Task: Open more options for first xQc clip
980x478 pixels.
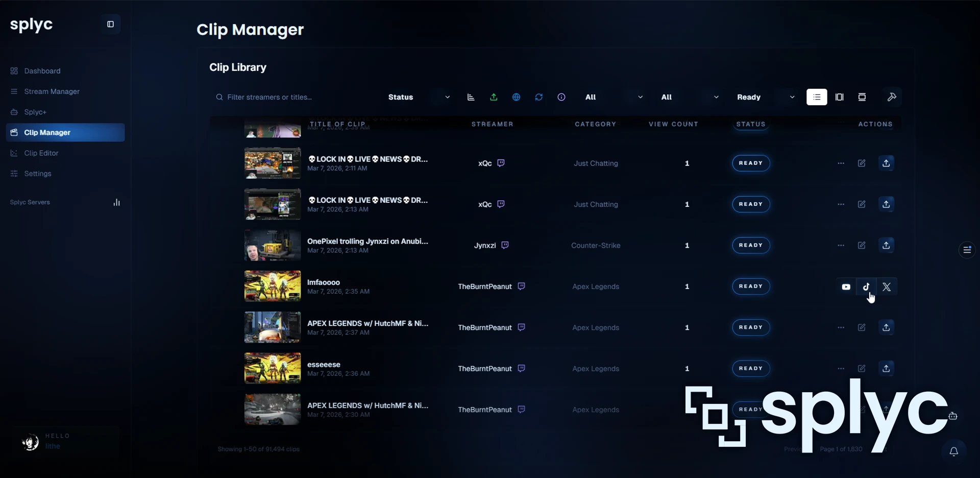Action: tap(841, 163)
